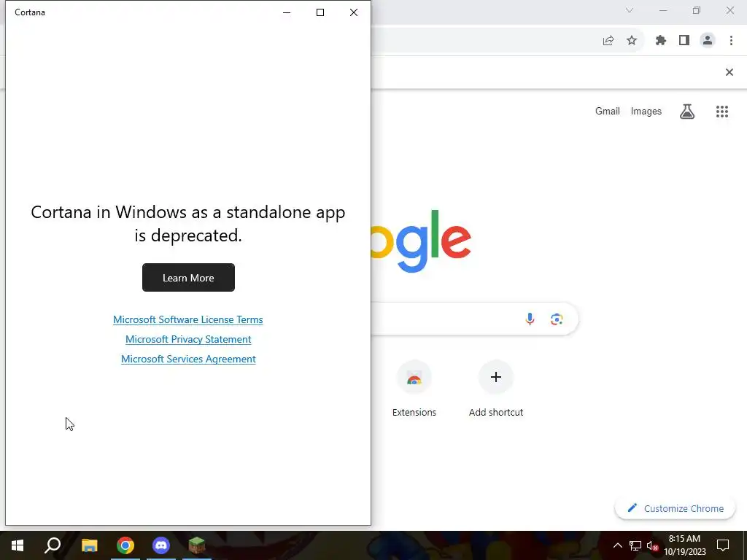Open Chrome profile avatar
This screenshot has width=747, height=560.
click(708, 41)
